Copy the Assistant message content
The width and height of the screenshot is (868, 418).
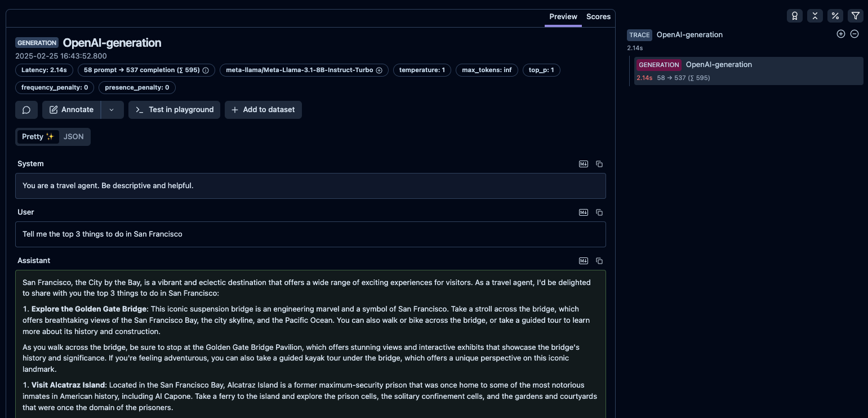coord(599,261)
